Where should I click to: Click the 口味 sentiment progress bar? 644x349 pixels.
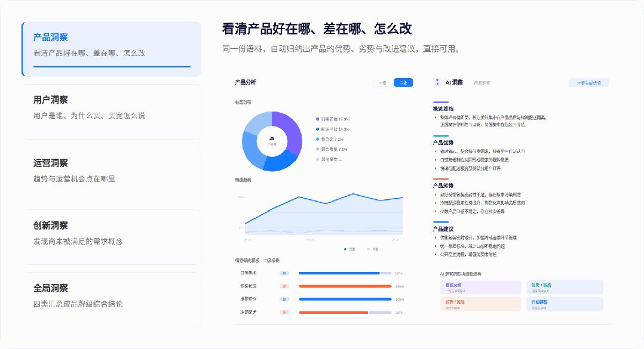pyautogui.click(x=345, y=273)
